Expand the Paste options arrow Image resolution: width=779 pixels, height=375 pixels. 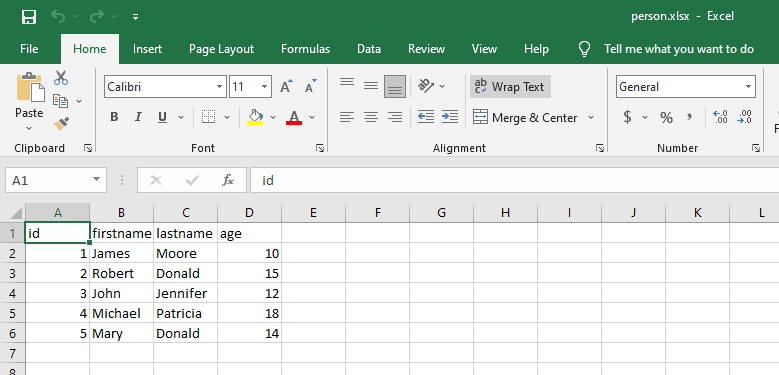pos(29,128)
